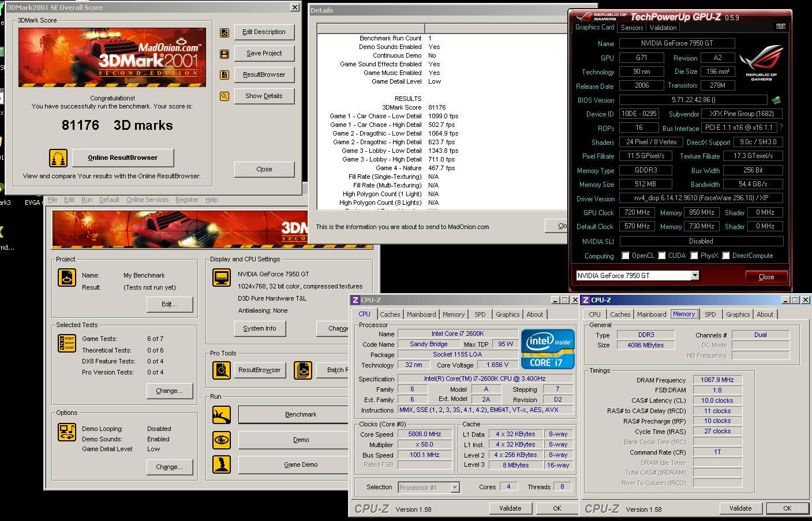Click the Show Details magnifier icon
The height and width of the screenshot is (521, 812).
click(x=224, y=96)
